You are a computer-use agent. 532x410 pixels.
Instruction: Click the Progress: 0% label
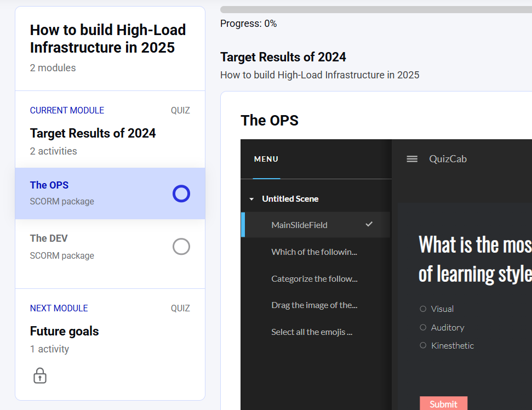tap(248, 24)
